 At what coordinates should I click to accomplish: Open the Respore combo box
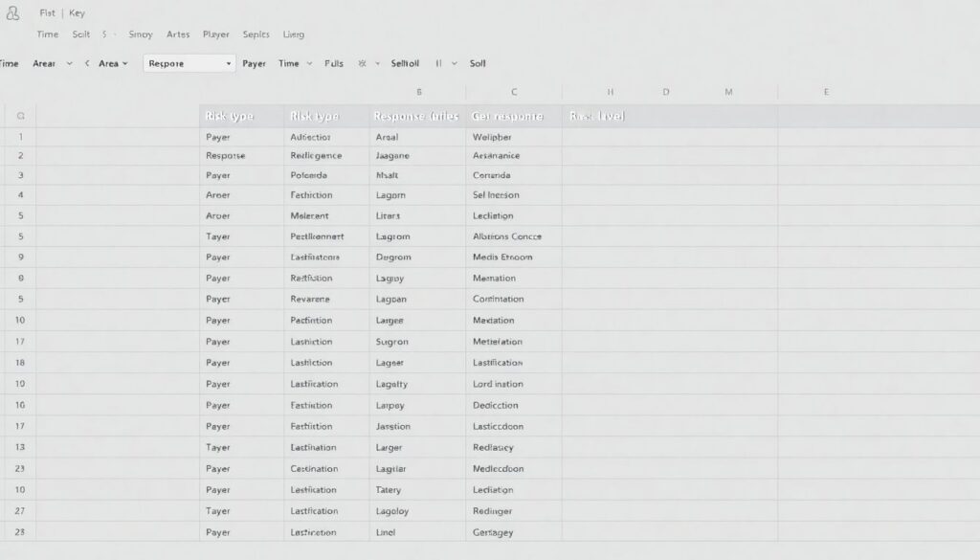(189, 63)
